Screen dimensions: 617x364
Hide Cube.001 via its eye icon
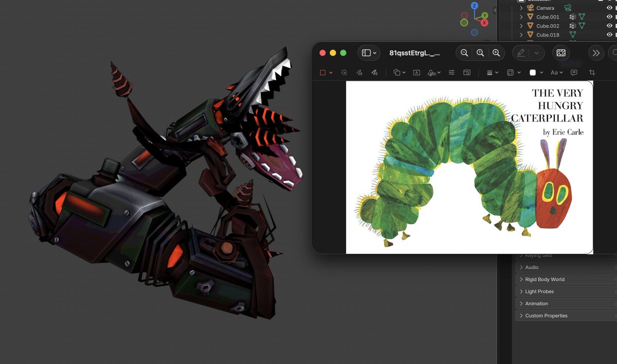[x=609, y=17]
